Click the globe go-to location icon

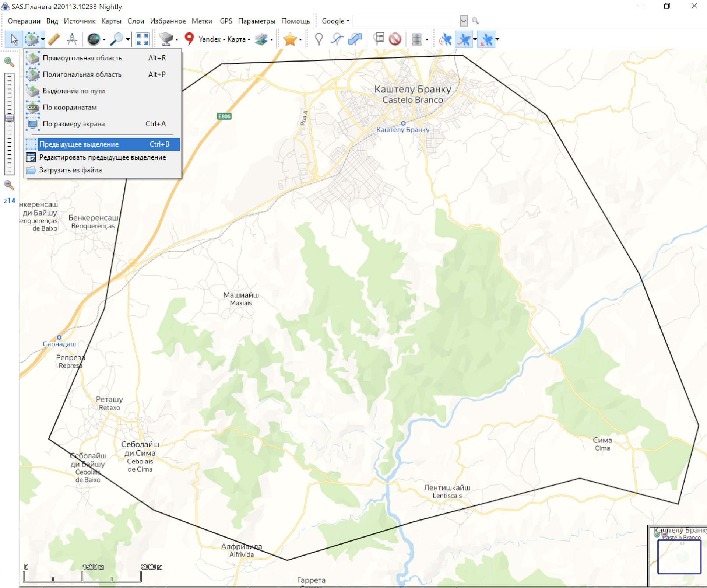click(94, 39)
